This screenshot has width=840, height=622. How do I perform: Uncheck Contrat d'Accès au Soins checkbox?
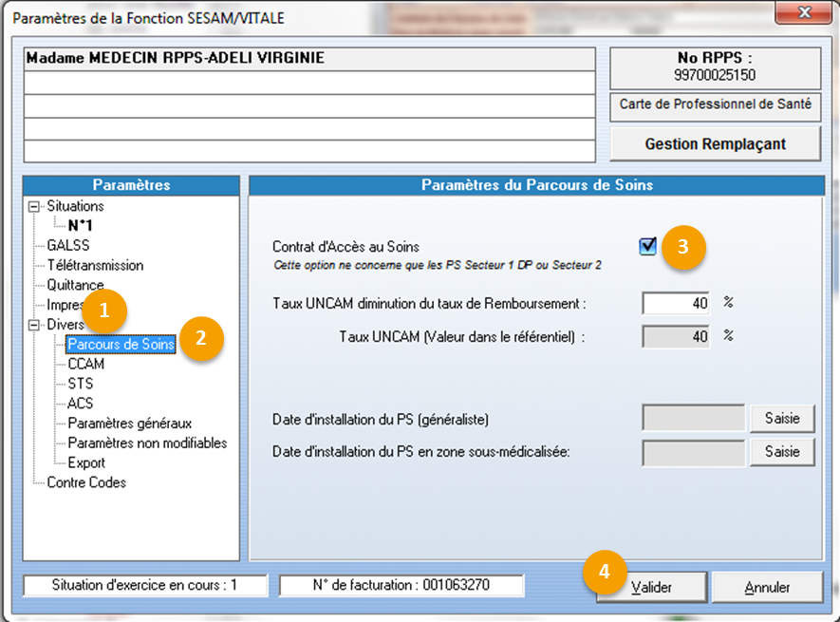tap(647, 246)
